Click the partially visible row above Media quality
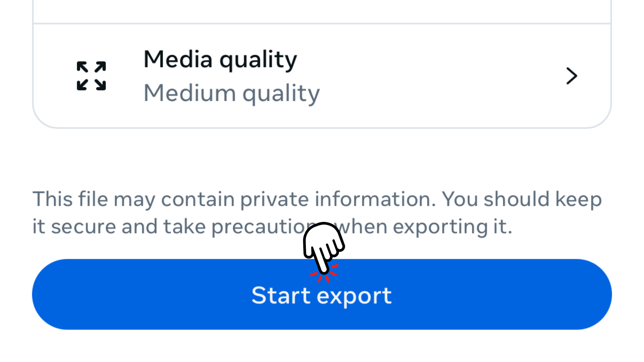Image resolution: width=644 pixels, height=362 pixels. [x=322, y=11]
